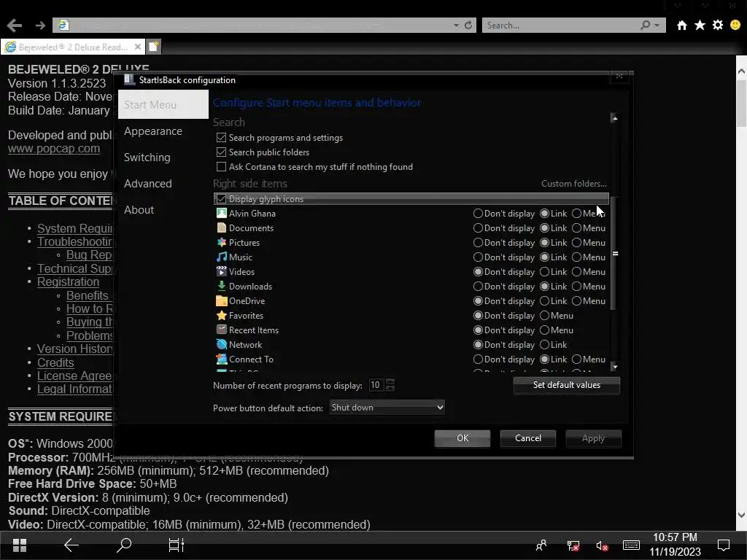Set Alvin Ghana to Don't display
This screenshot has width=747, height=560.
478,214
